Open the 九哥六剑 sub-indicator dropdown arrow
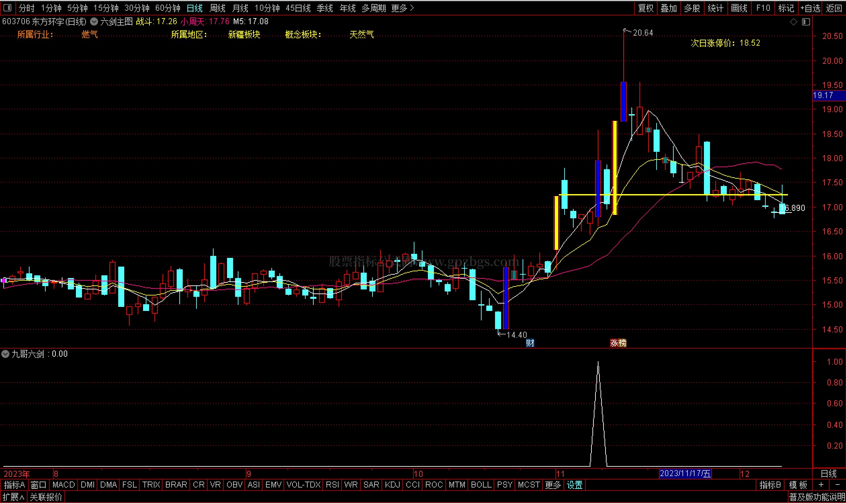The height and width of the screenshot is (504, 846). coord(5,354)
